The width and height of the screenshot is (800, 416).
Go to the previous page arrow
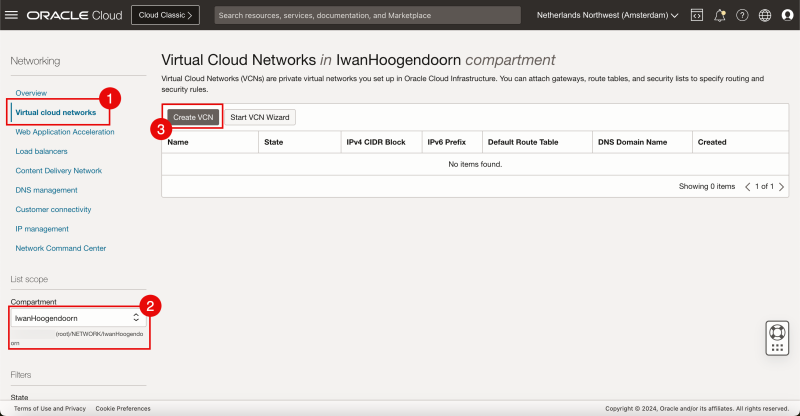(747, 187)
